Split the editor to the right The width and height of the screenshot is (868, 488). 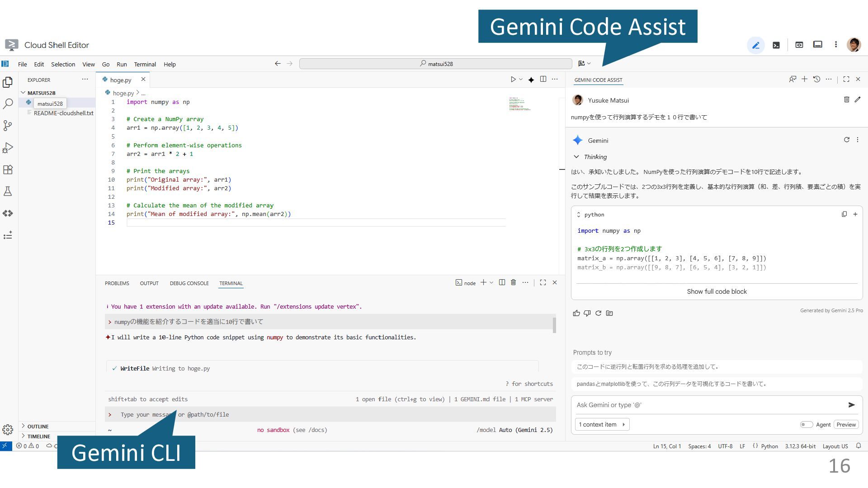(x=543, y=79)
